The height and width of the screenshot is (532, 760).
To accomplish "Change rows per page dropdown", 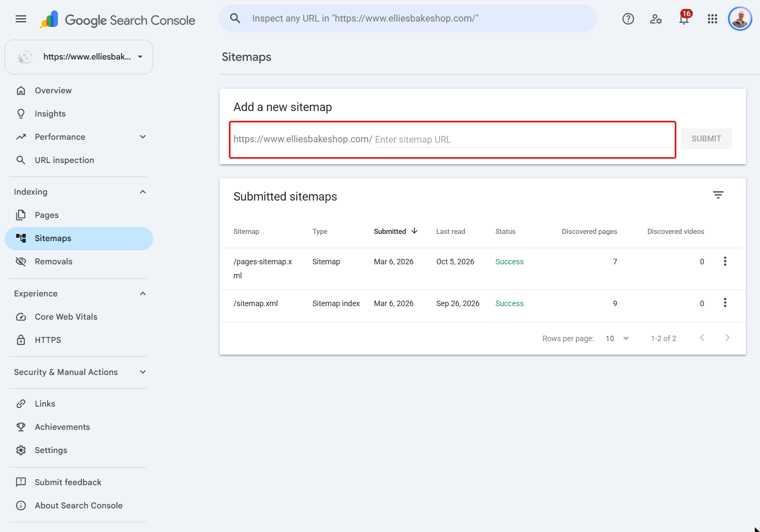I will (617, 339).
